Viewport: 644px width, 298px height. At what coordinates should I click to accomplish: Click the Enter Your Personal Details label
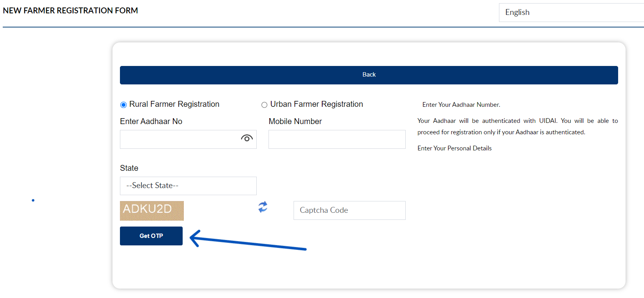click(454, 148)
